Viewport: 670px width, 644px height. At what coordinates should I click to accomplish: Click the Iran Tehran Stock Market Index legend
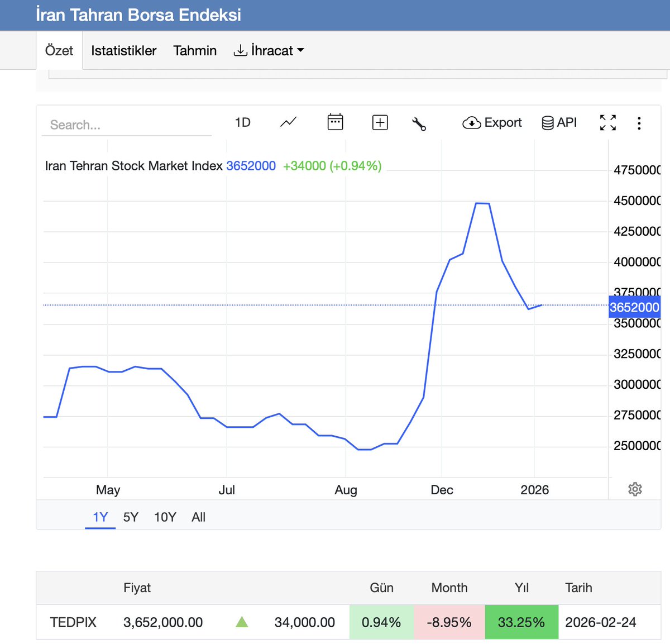pyautogui.click(x=133, y=166)
